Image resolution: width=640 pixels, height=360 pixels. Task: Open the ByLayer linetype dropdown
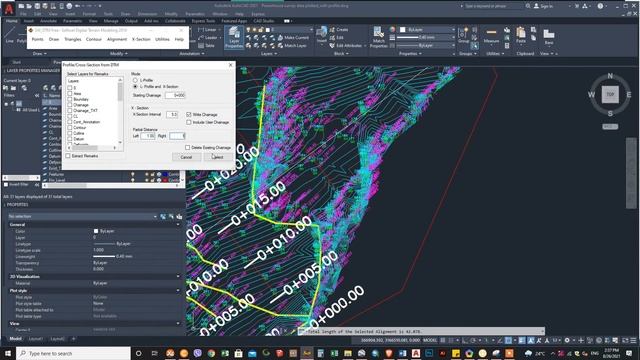pyautogui.click(x=453, y=45)
